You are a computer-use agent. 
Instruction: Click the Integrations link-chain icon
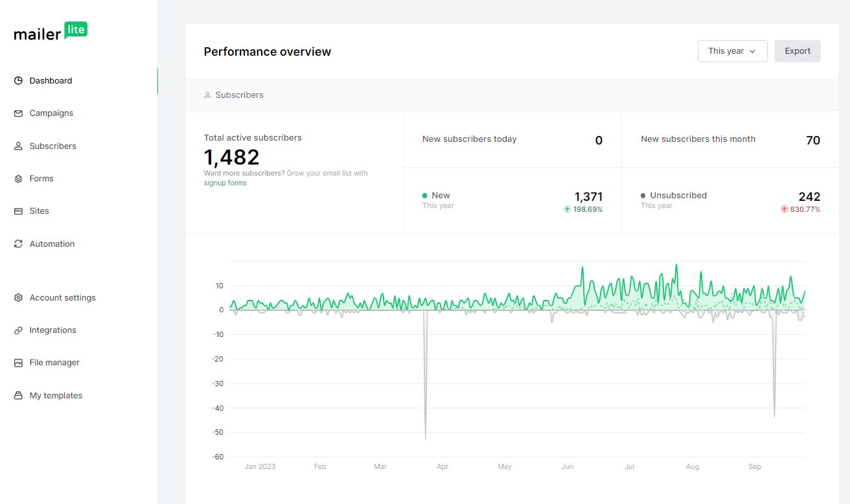pos(18,330)
